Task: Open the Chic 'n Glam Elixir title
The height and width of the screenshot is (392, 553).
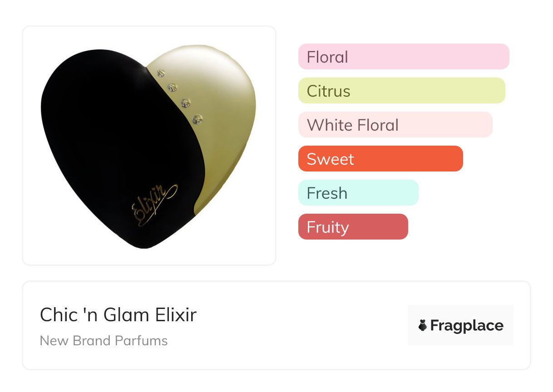Action: pos(118,315)
